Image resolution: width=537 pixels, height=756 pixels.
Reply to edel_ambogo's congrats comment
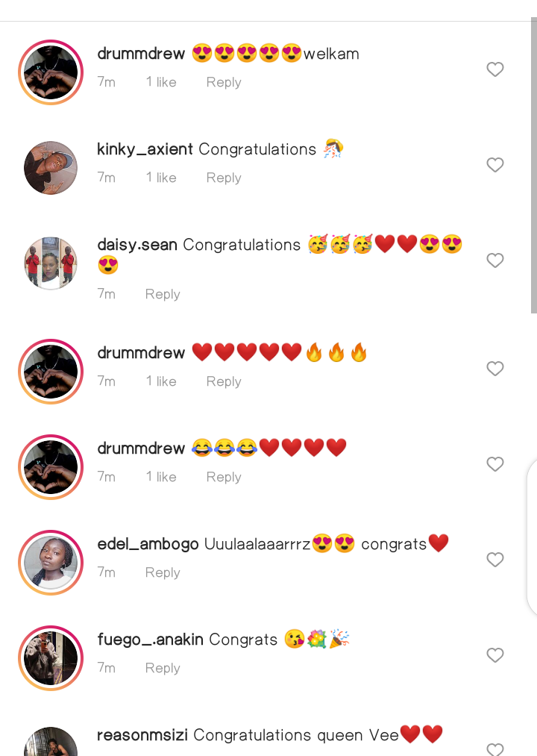163,572
